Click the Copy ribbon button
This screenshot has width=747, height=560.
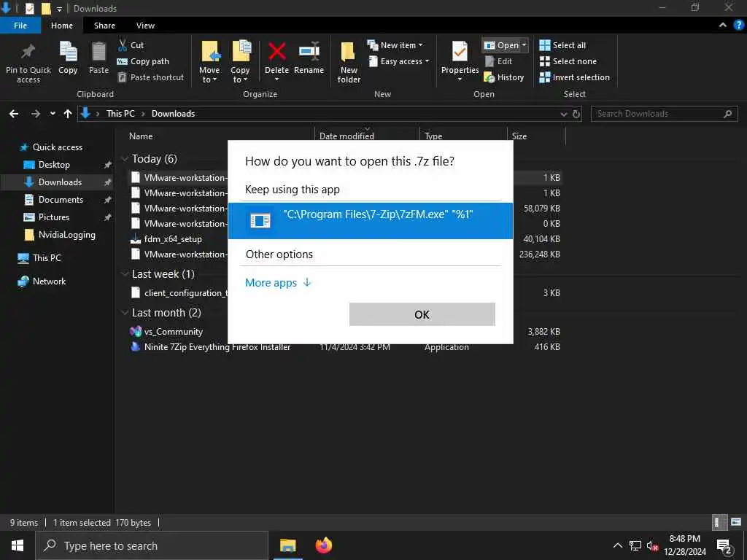(68, 58)
